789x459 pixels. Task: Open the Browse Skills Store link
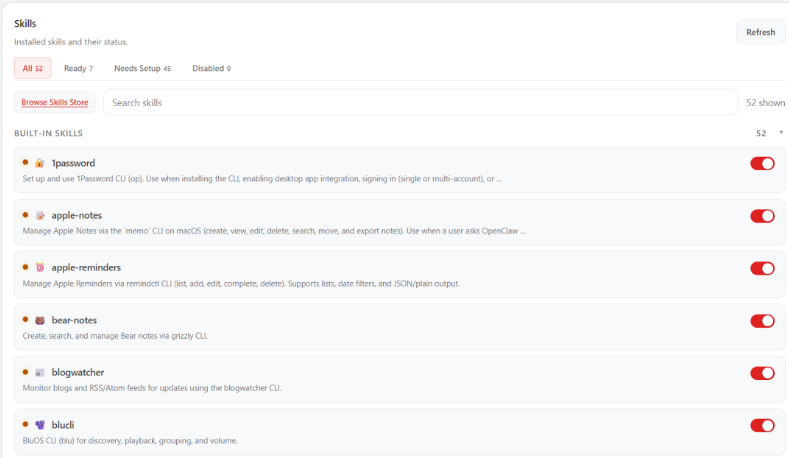[54, 102]
